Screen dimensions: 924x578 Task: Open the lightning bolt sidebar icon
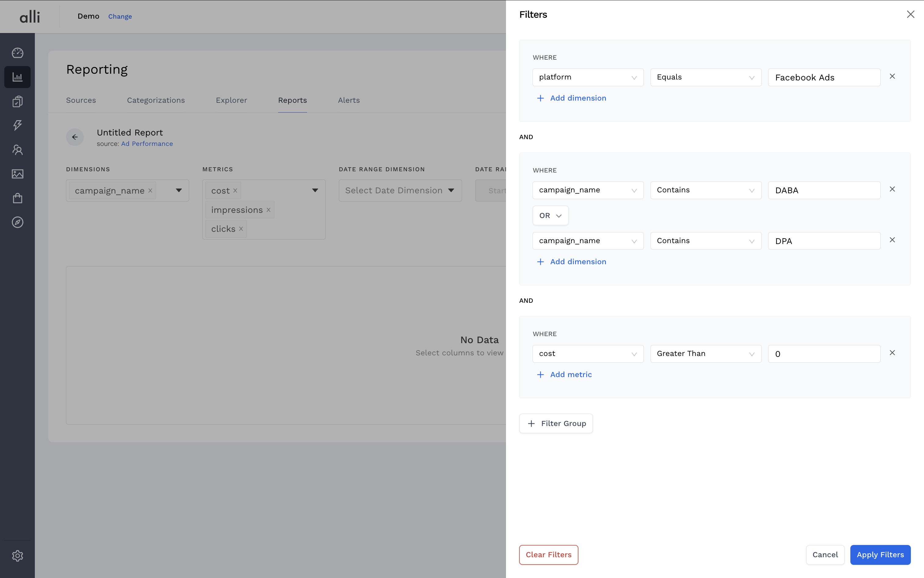[17, 125]
